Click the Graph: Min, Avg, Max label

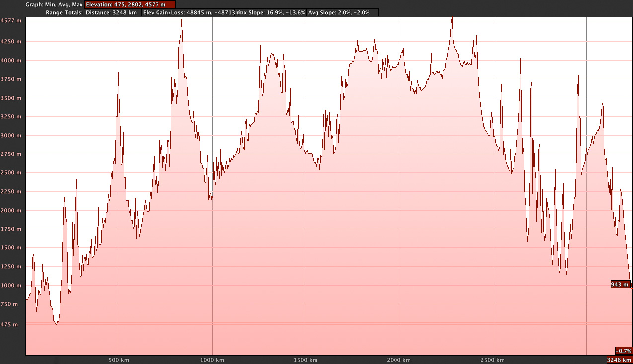(54, 4)
